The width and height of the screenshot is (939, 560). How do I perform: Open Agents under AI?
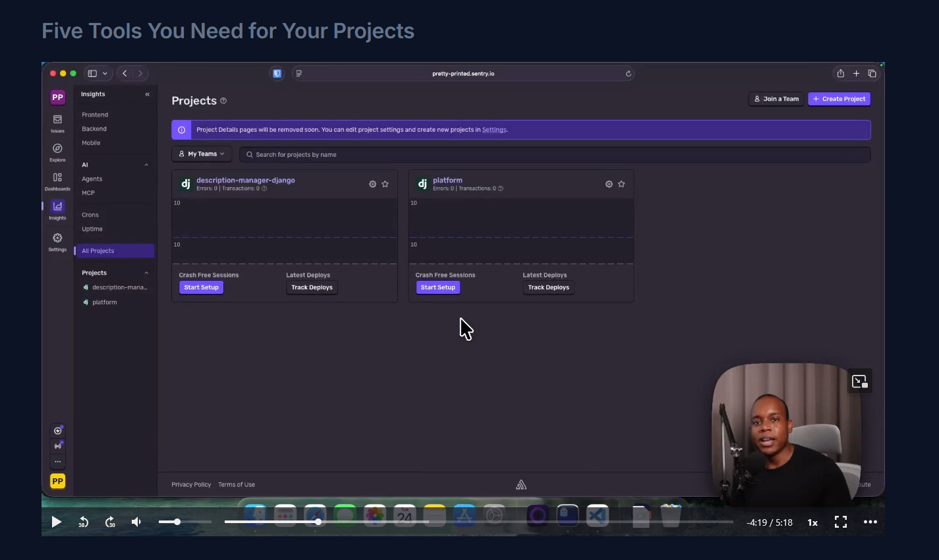click(92, 179)
